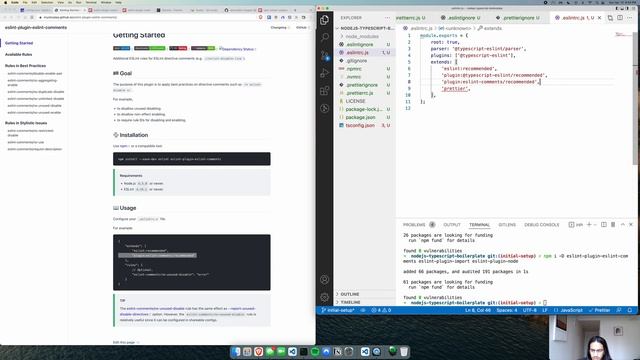Viewport: 640px width, 360px height.
Task: Open the Source Control view in activity bar
Action: [x=324, y=56]
